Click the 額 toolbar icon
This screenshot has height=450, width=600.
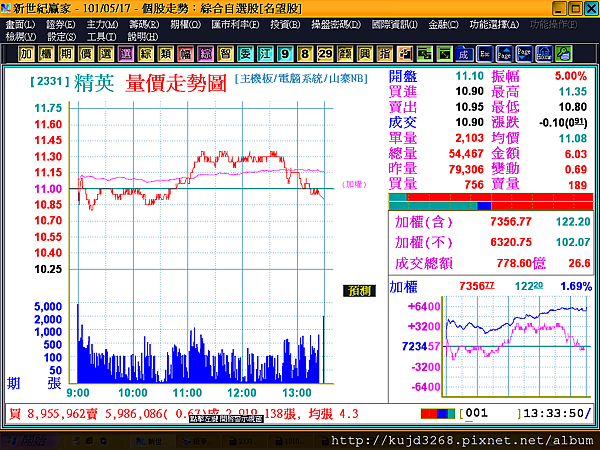[x=345, y=54]
